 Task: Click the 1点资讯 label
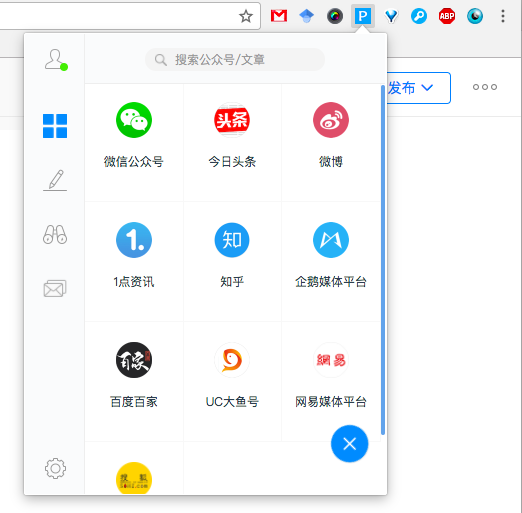point(134,282)
